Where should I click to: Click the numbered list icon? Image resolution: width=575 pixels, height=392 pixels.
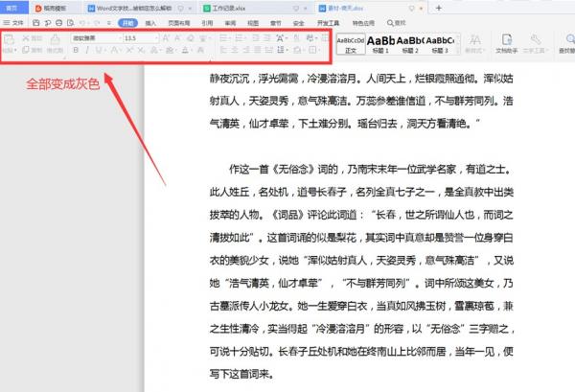240,37
